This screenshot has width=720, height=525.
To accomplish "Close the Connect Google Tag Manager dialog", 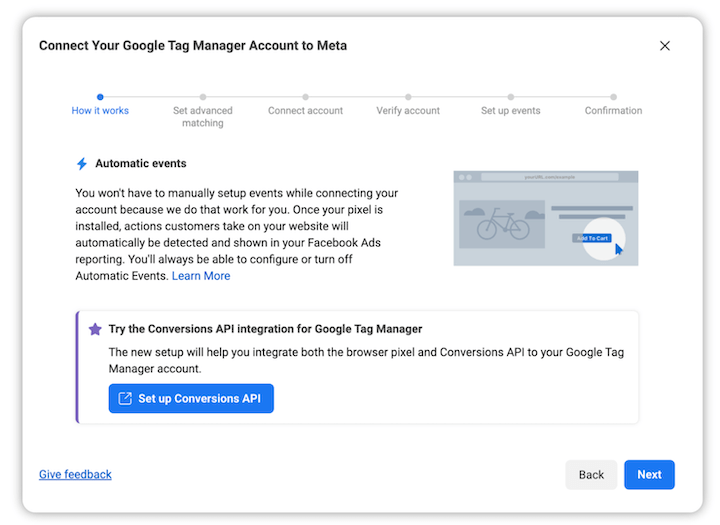I will coord(664,46).
